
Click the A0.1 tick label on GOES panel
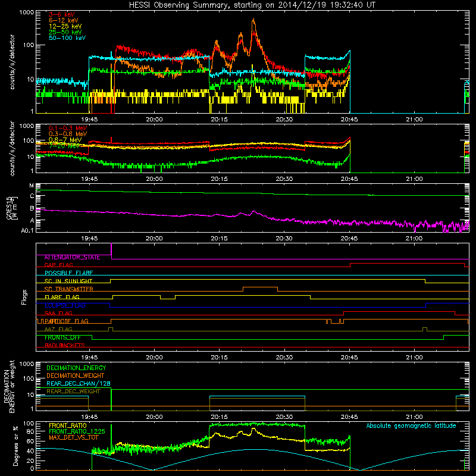click(x=27, y=230)
